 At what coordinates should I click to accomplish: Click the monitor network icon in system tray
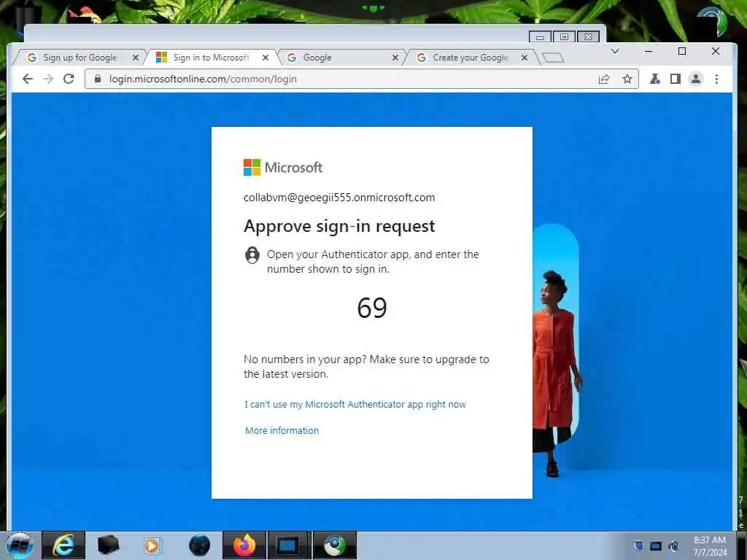point(656,546)
